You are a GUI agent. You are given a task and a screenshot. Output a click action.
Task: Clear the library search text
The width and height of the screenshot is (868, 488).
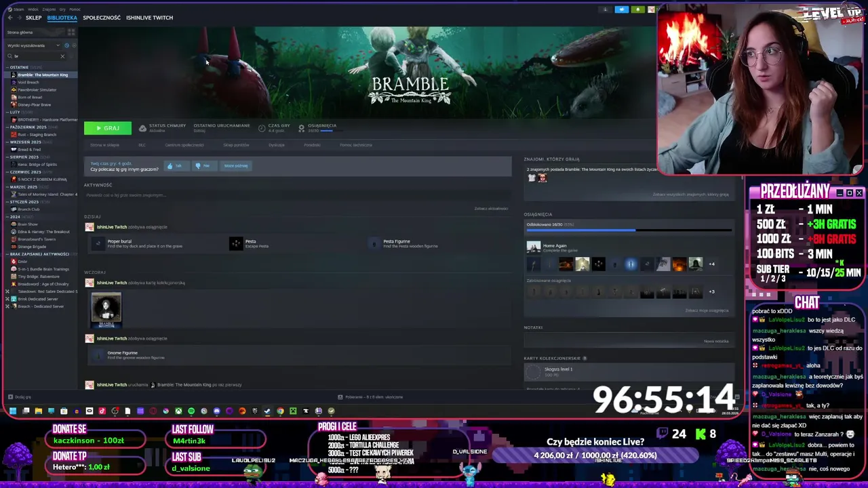point(62,56)
